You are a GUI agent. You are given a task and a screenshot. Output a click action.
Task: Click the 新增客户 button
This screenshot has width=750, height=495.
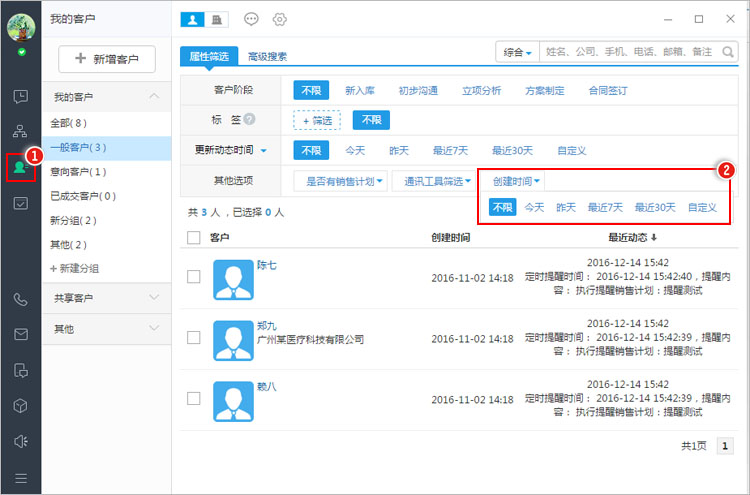(107, 59)
